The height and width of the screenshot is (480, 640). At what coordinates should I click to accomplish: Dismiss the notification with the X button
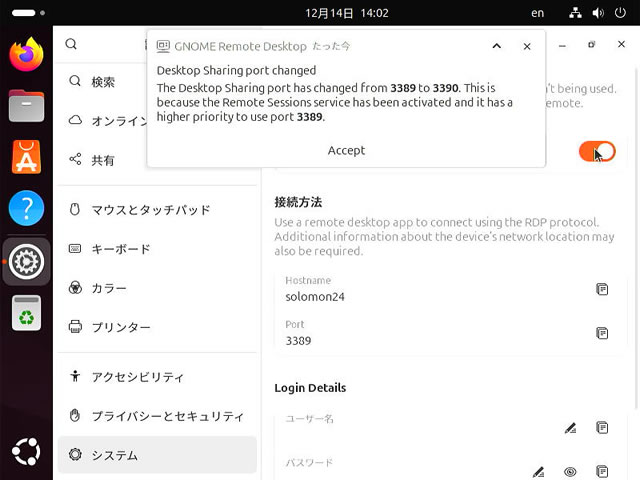pos(527,46)
